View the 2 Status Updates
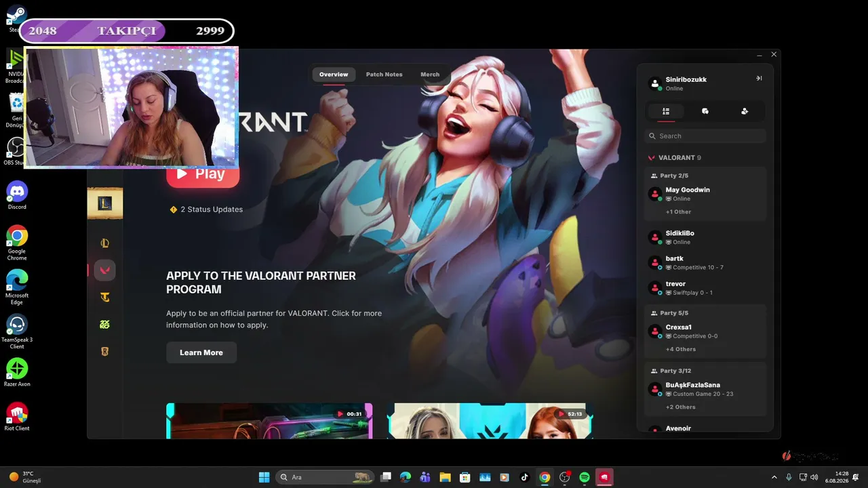The width and height of the screenshot is (868, 488). point(206,209)
